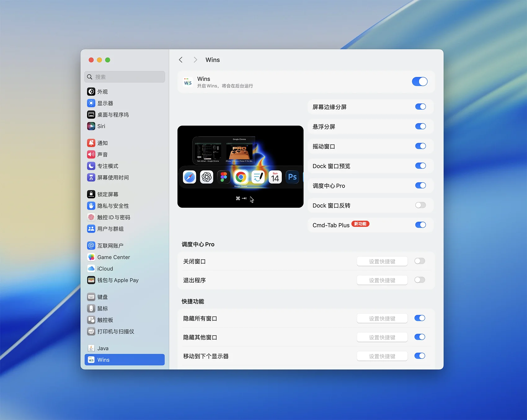This screenshot has height=420, width=527.
Task: Set shortcut for 退出程序
Action: 382,280
